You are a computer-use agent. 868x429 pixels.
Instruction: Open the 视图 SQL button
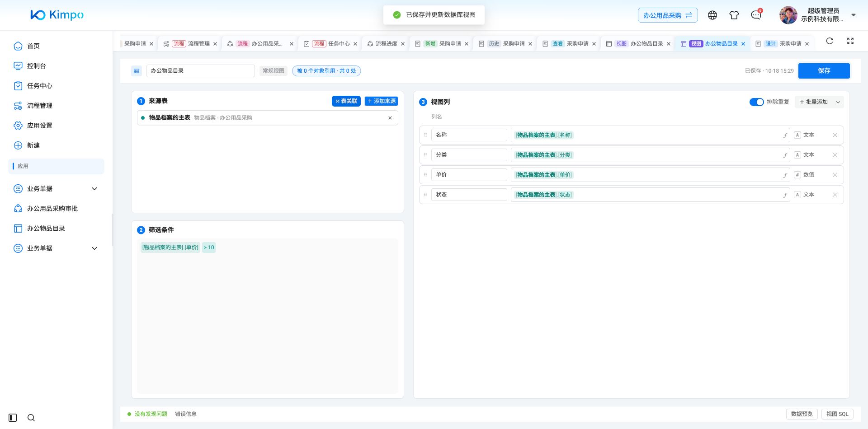pyautogui.click(x=837, y=414)
